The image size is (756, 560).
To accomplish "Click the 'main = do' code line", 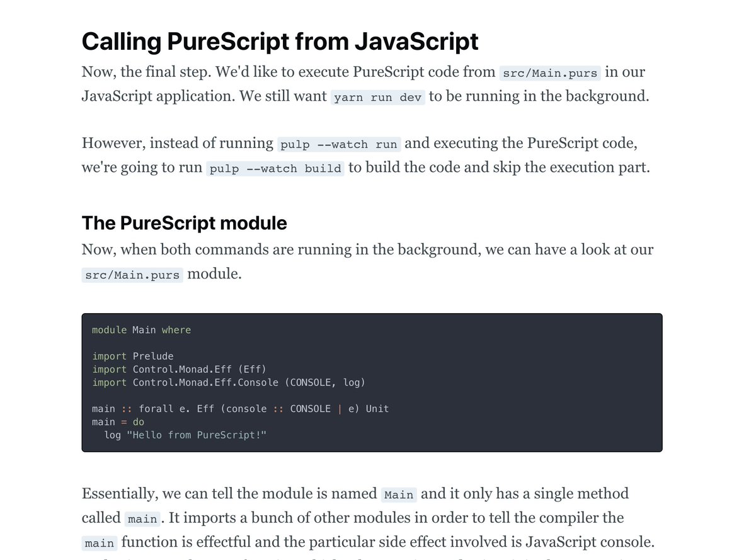I will tap(118, 422).
